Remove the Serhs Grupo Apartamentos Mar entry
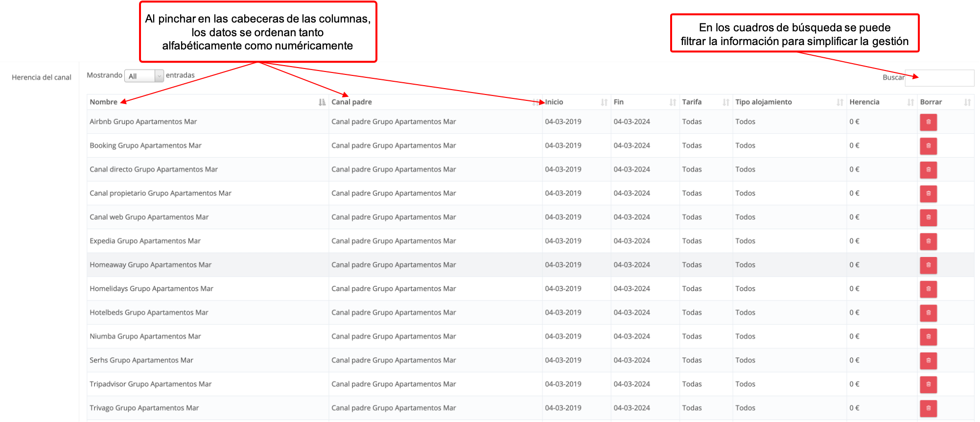Screen dimensions: 980x422 [x=928, y=361]
